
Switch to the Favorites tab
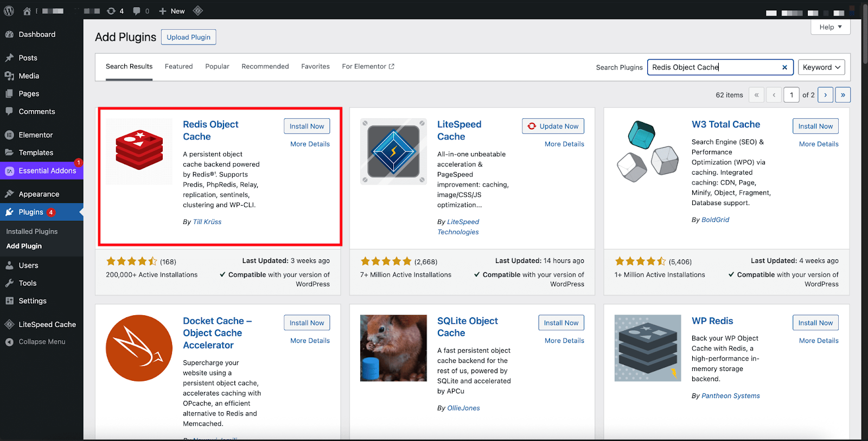coord(315,67)
